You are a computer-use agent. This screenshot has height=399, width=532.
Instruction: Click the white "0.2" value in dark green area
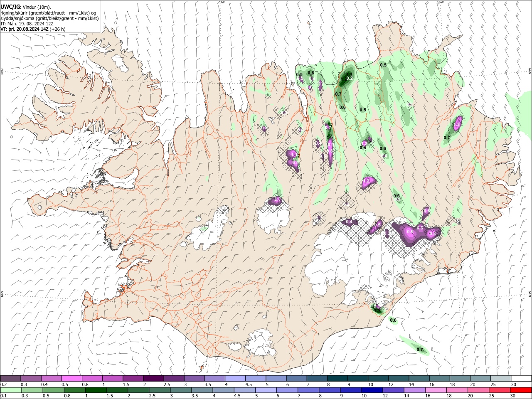pyautogui.click(x=350, y=78)
